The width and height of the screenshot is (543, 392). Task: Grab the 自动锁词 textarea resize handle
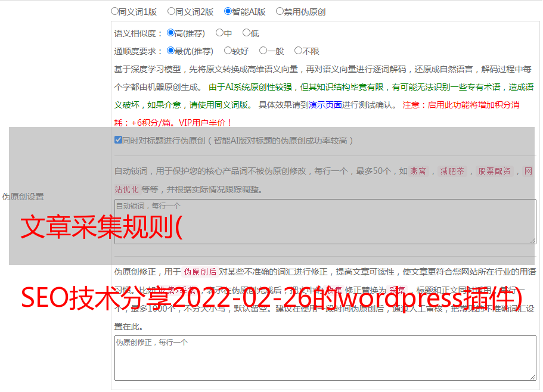coord(533,241)
